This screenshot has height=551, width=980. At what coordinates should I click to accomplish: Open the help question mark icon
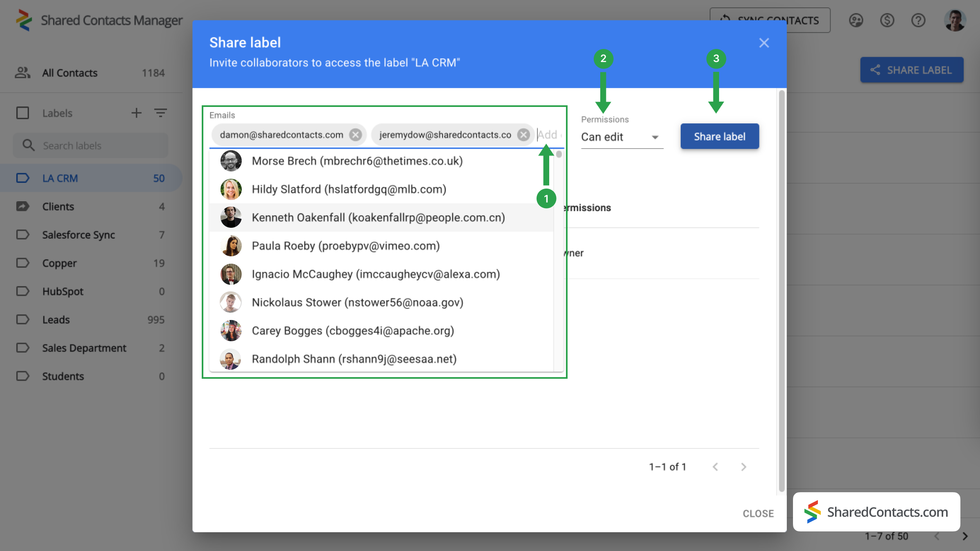[x=918, y=20]
